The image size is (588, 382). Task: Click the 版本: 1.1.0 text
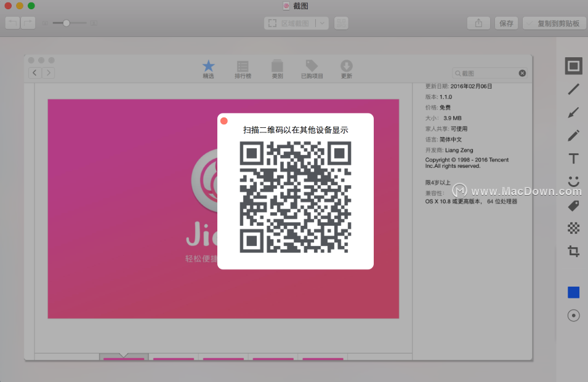(438, 97)
